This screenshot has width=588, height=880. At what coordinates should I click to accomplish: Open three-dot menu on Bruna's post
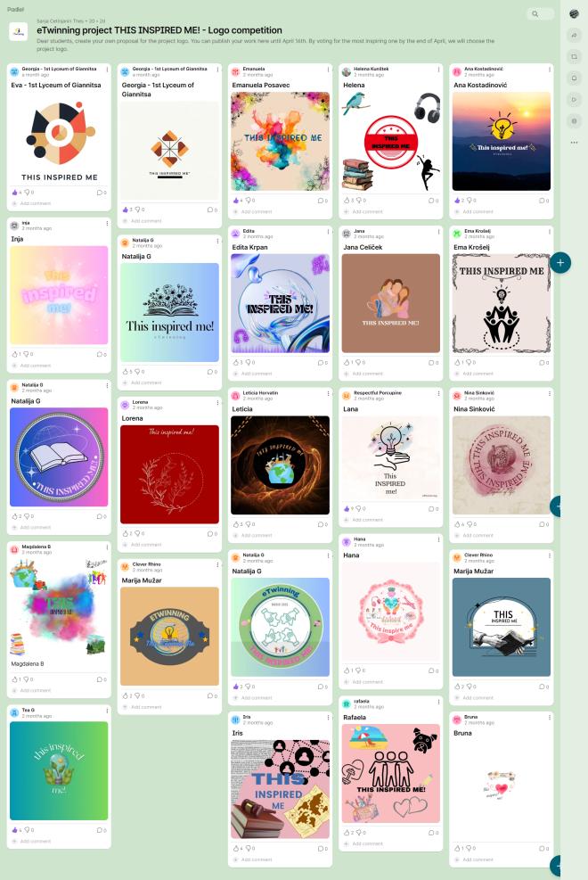(x=550, y=718)
